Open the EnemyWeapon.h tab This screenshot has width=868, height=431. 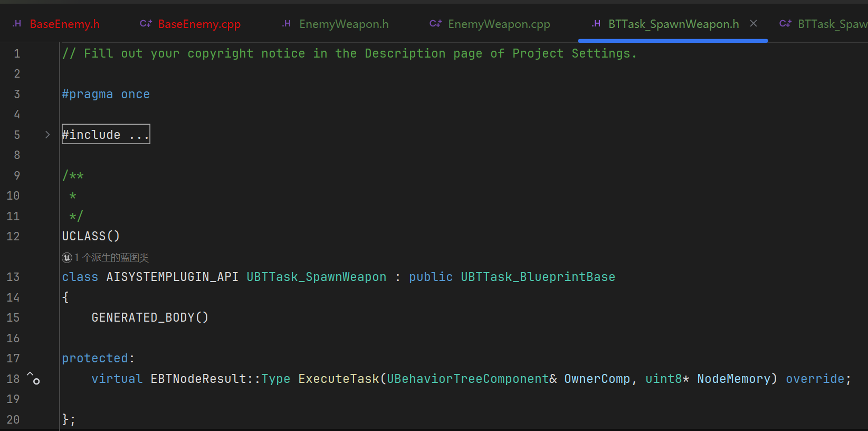coord(336,24)
